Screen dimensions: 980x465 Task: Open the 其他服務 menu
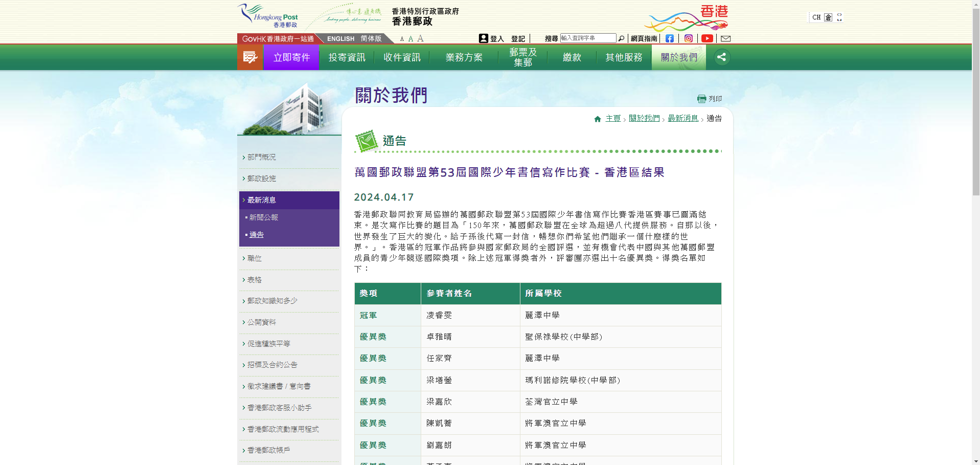[624, 57]
